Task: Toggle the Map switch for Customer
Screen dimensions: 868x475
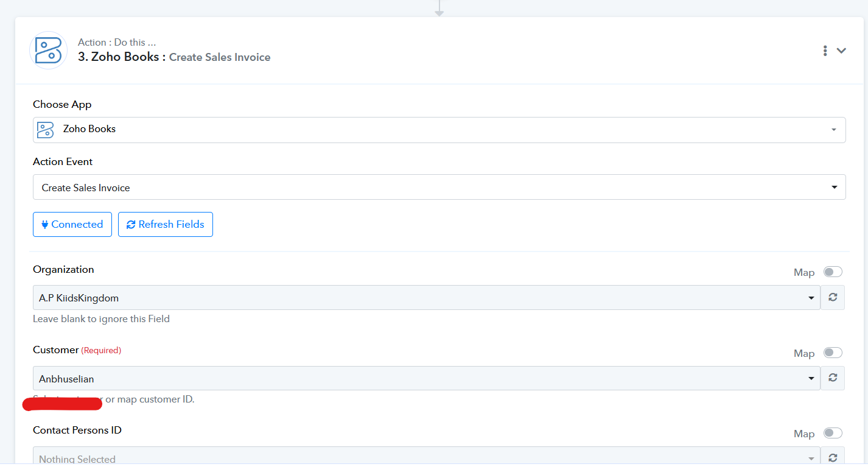Action: [x=833, y=353]
